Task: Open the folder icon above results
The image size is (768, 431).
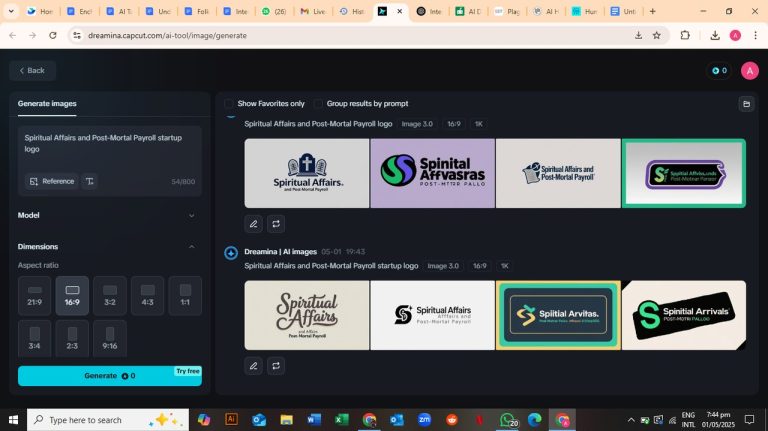Action: [745, 103]
